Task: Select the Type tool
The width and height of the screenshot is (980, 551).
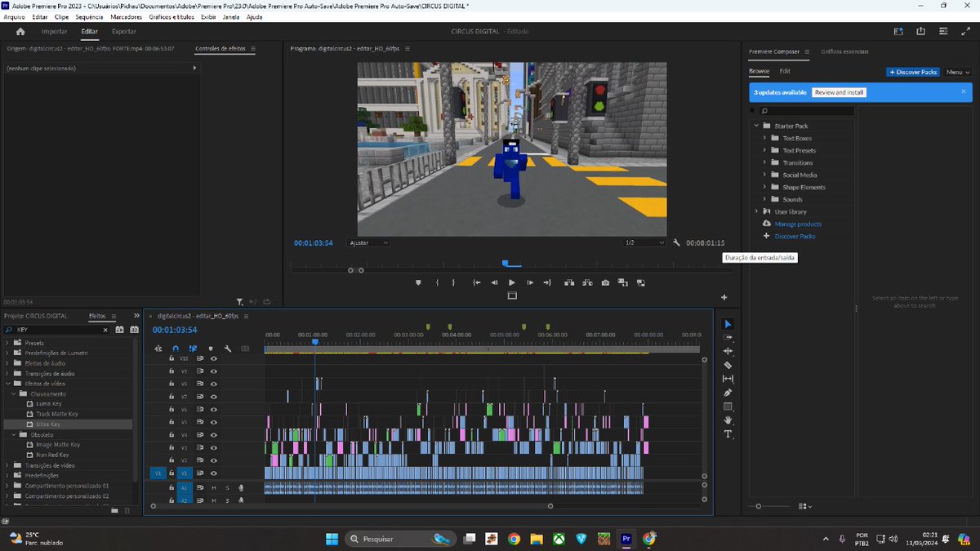Action: coord(728,434)
